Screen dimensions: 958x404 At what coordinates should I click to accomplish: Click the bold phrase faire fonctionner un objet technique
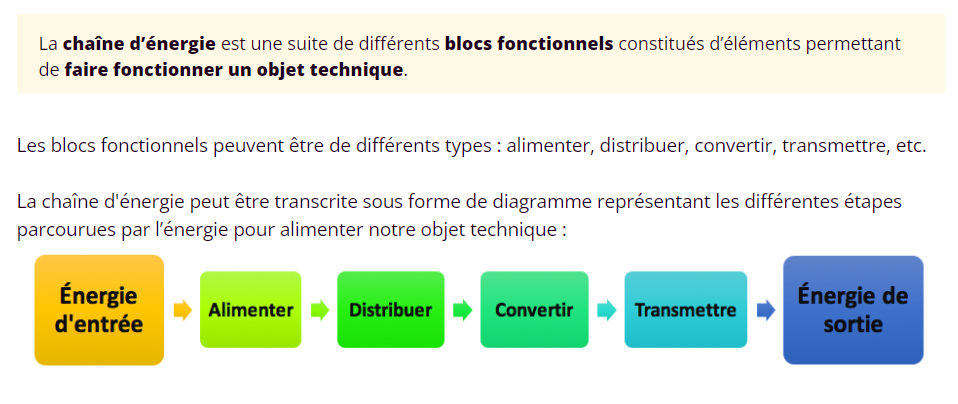(234, 71)
